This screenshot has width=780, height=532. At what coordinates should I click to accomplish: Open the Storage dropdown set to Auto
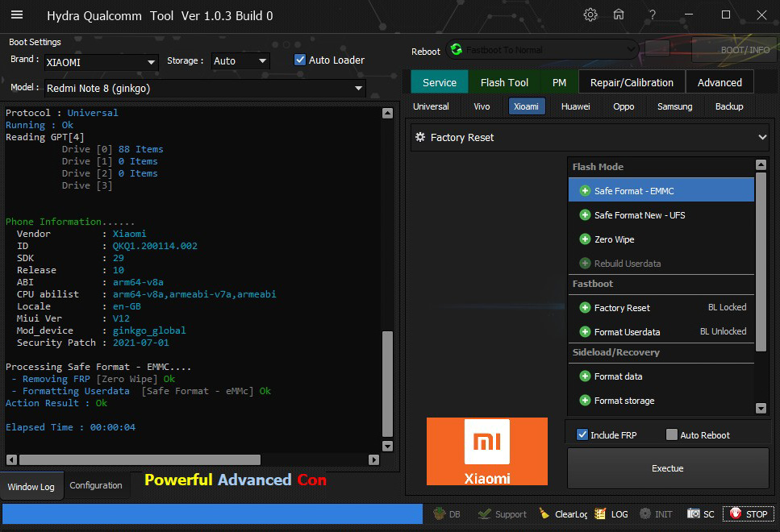240,61
